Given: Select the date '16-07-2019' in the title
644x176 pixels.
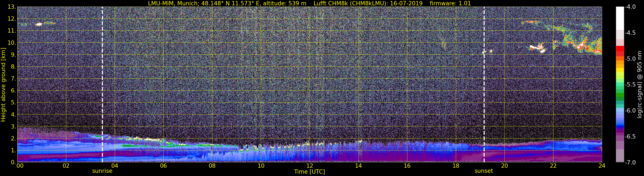Looking at the screenshot, I should click(406, 3).
